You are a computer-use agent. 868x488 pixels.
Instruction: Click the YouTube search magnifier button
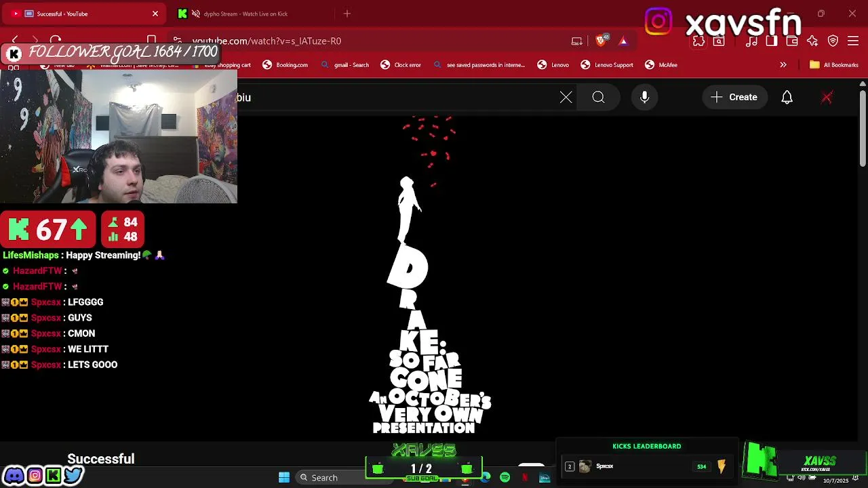point(598,97)
